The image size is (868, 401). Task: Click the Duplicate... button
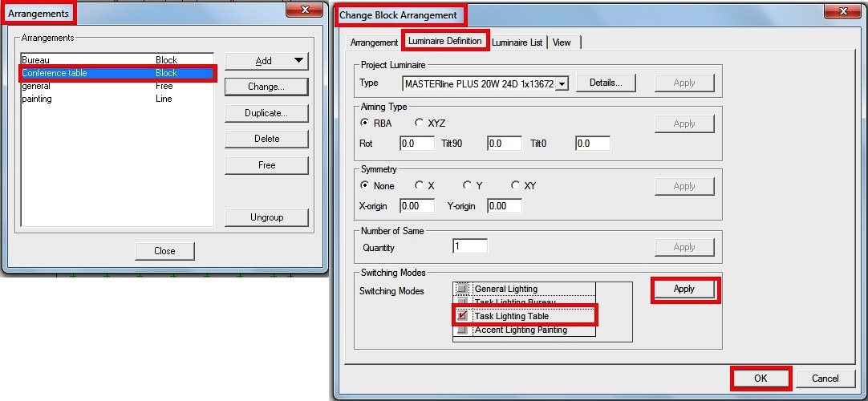pyautogui.click(x=266, y=113)
